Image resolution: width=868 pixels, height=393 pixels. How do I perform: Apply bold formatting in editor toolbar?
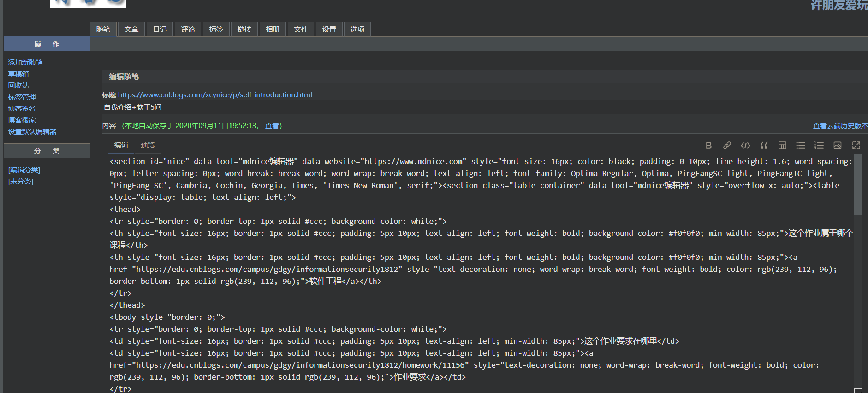(708, 146)
